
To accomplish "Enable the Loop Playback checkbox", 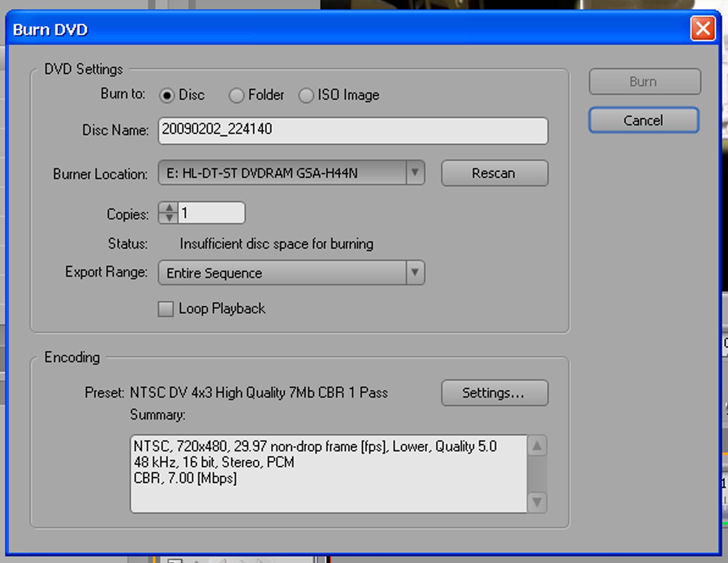I will 166,309.
